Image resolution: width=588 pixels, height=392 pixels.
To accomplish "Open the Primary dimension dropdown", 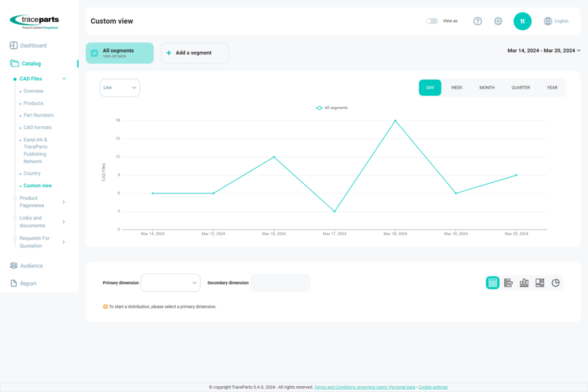I will (x=171, y=282).
